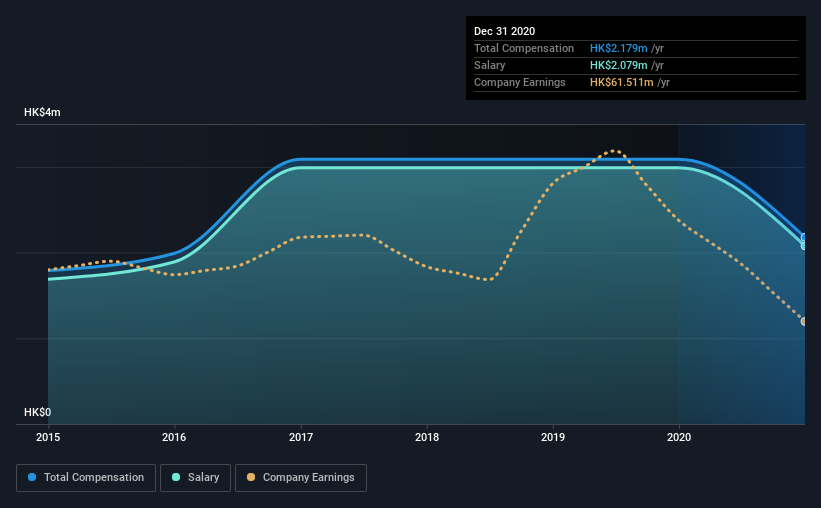Select the 2017 x-axis label
821x508 pixels.
[301, 437]
